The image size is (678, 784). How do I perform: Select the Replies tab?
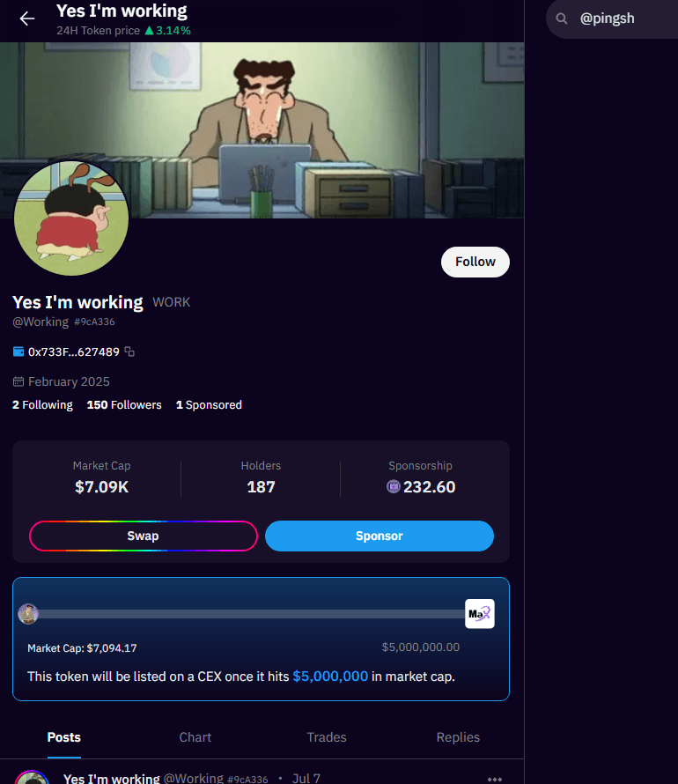(458, 737)
